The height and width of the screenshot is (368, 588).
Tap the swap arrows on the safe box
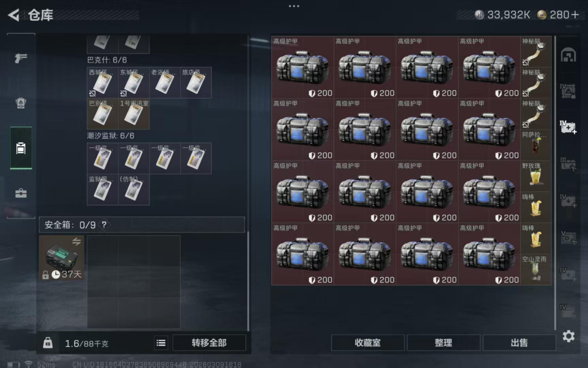[77, 241]
